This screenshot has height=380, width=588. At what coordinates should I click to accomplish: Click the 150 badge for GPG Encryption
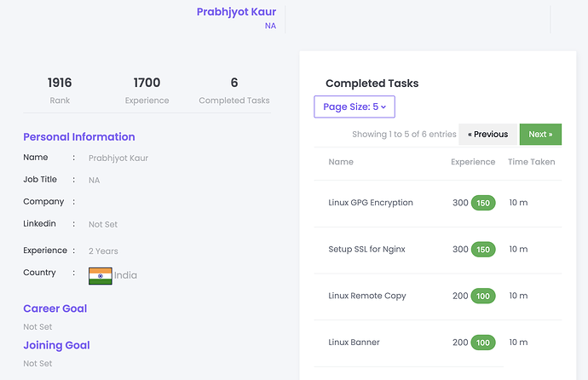click(483, 204)
